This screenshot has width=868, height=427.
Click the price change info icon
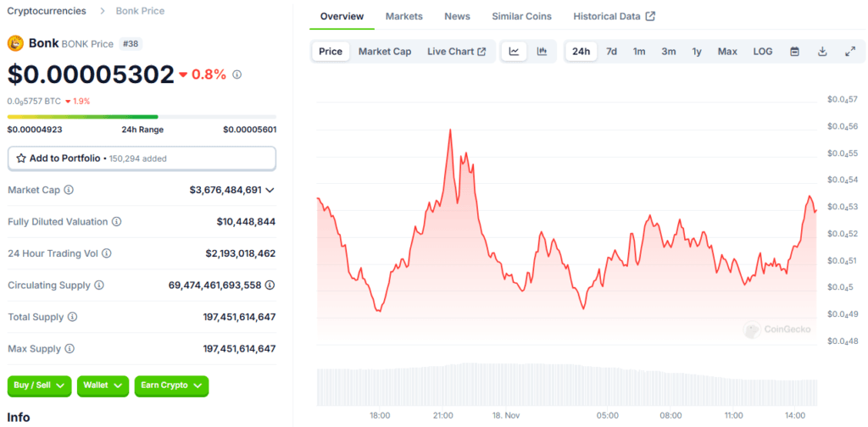(237, 74)
